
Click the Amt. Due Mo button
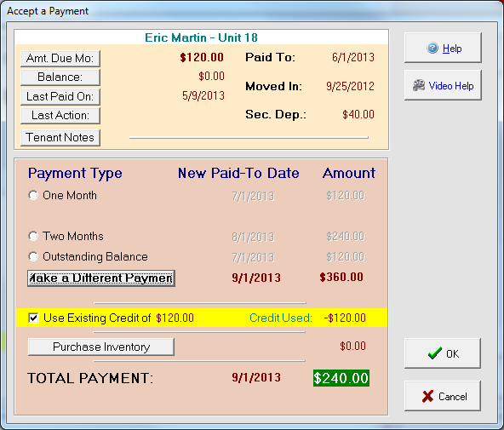click(60, 58)
